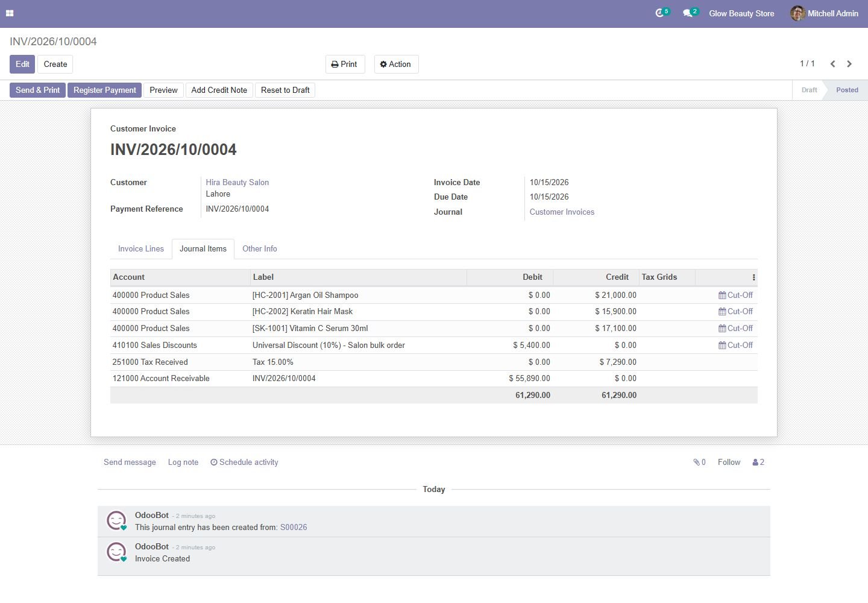Click the Draft status stage
Viewport: 868px width, 603px height.
tap(809, 90)
